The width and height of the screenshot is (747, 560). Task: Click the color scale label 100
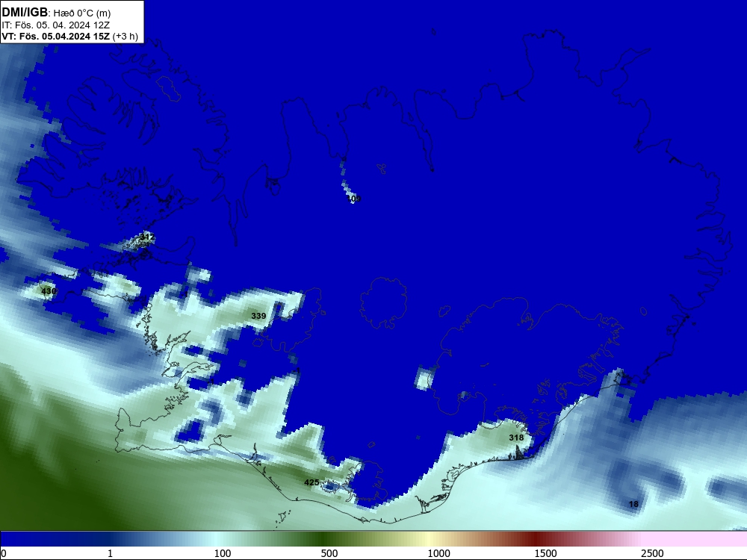coord(223,553)
